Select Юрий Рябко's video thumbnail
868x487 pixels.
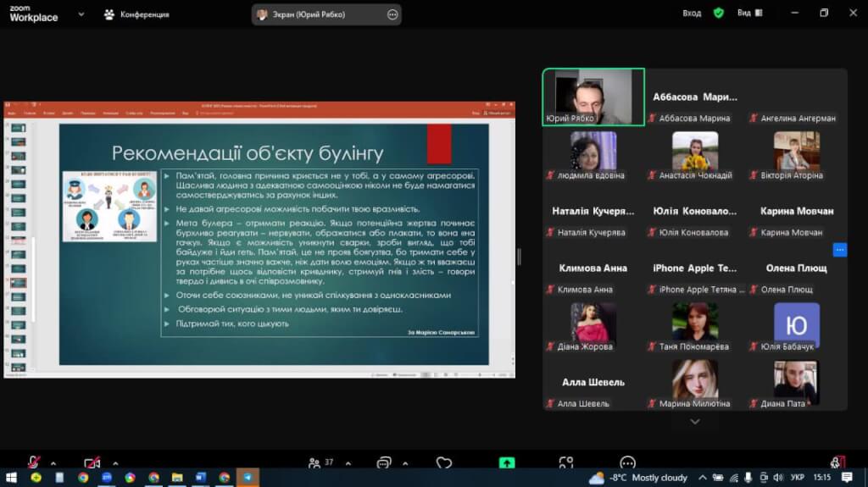coord(593,96)
